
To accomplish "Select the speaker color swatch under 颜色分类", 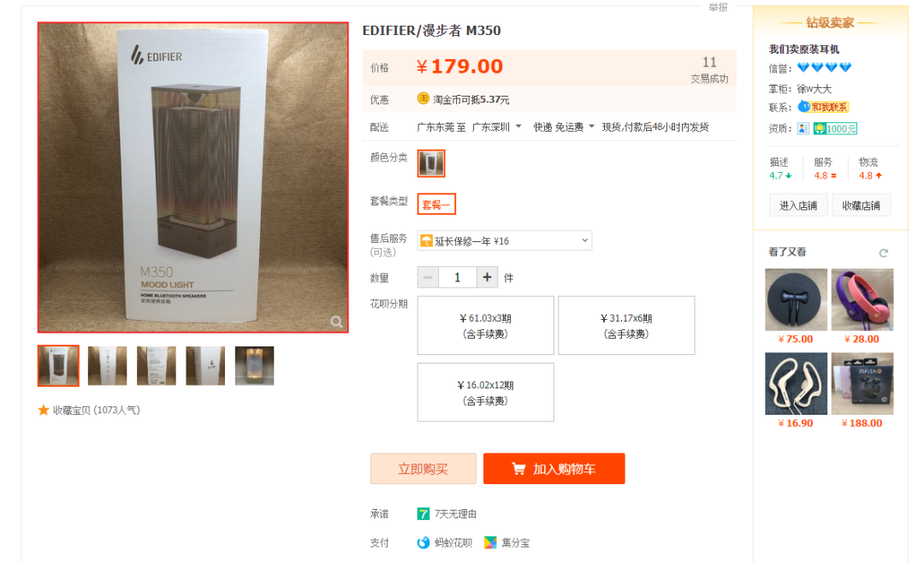I will [x=430, y=163].
